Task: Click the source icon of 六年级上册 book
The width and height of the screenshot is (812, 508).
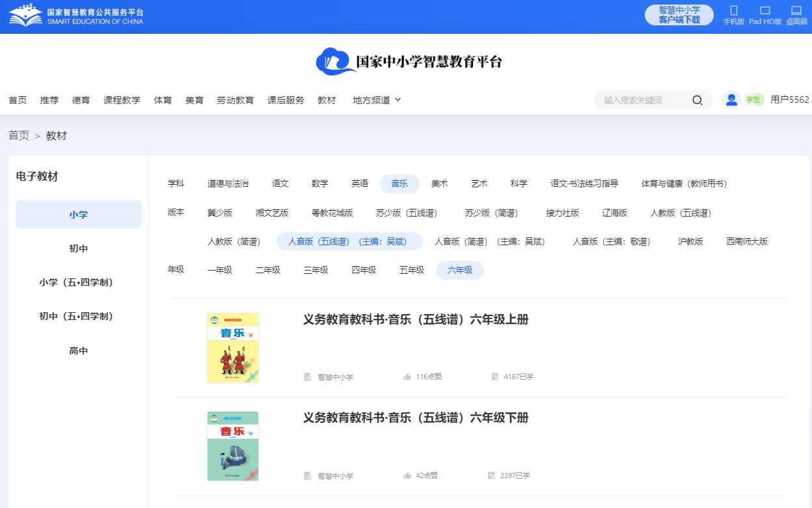Action: (308, 377)
